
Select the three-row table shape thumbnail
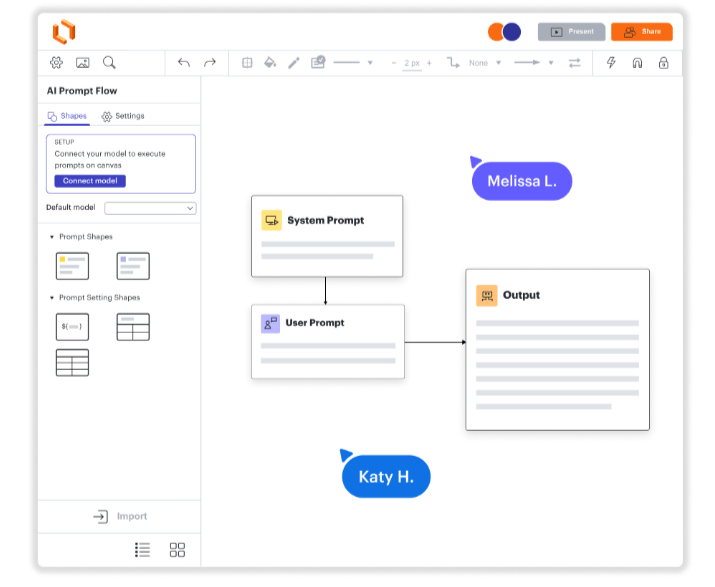(x=72, y=363)
